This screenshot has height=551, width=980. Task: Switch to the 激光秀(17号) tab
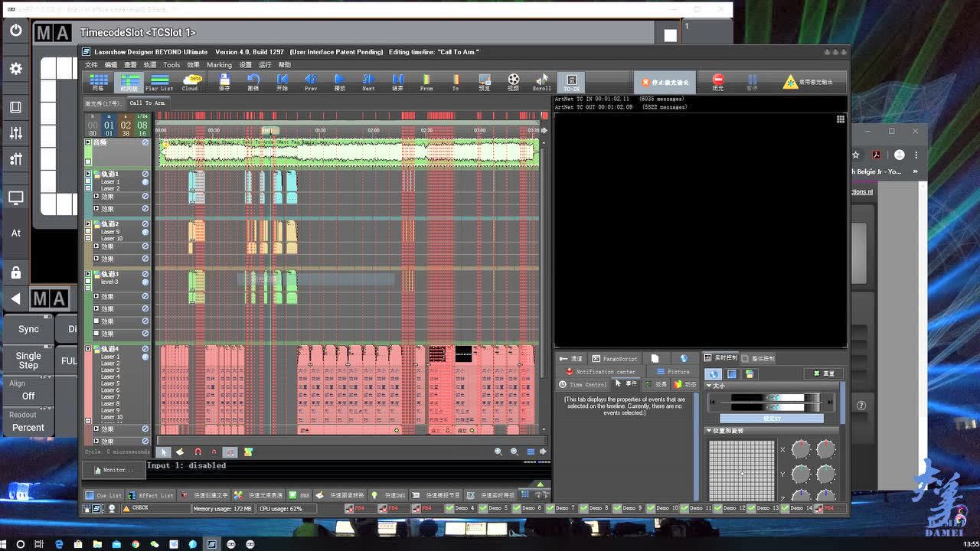(x=103, y=103)
